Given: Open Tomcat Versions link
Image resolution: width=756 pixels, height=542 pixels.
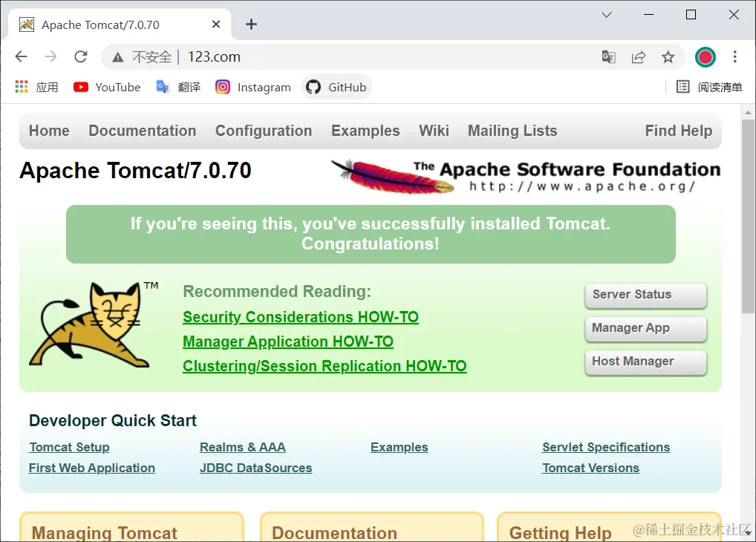Looking at the screenshot, I should coord(590,468).
